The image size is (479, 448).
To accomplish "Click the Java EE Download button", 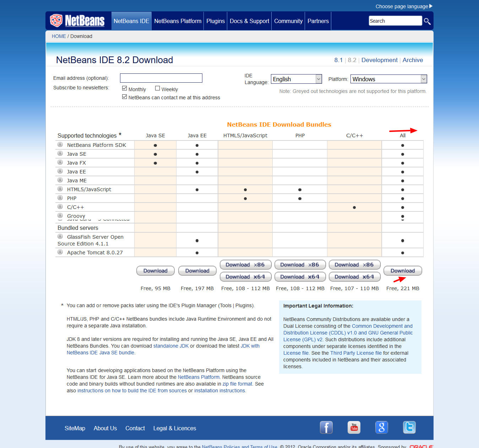I will (x=197, y=271).
